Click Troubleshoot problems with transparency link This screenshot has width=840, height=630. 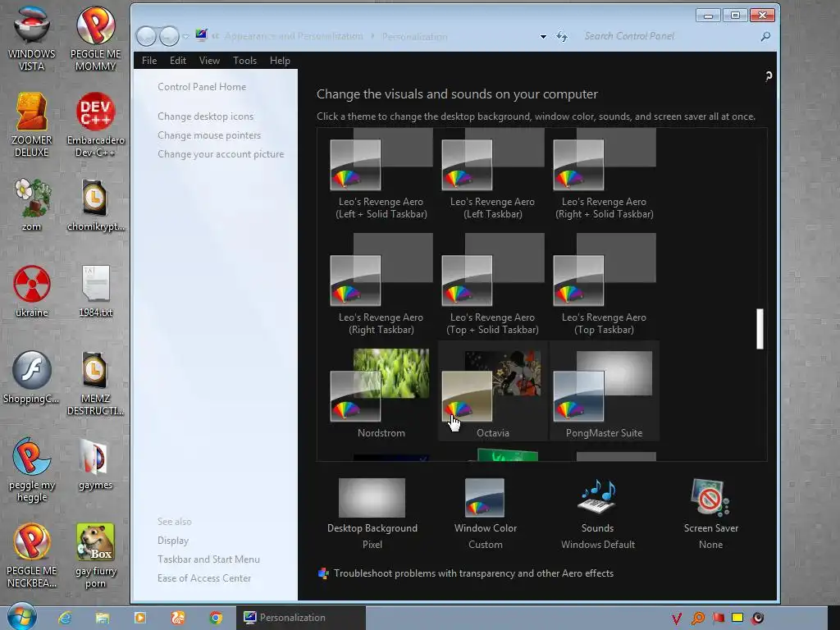pos(473,573)
